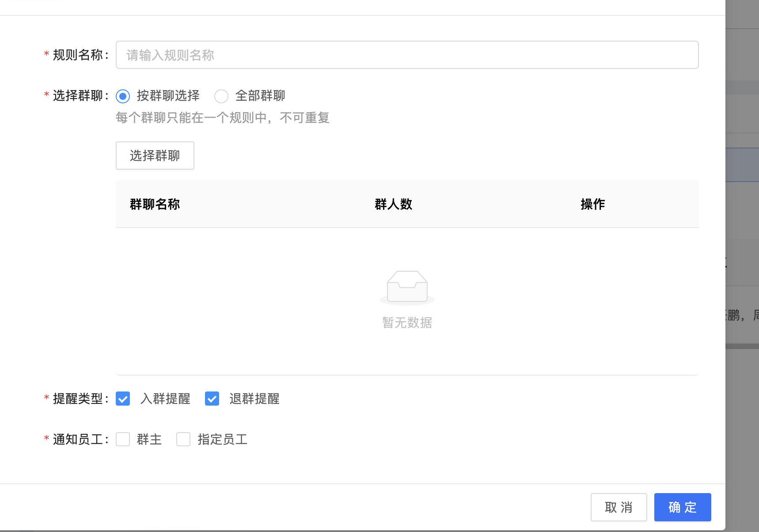Click the 暂无数据 placeholder text
Image resolution: width=759 pixels, height=532 pixels.
(x=407, y=323)
